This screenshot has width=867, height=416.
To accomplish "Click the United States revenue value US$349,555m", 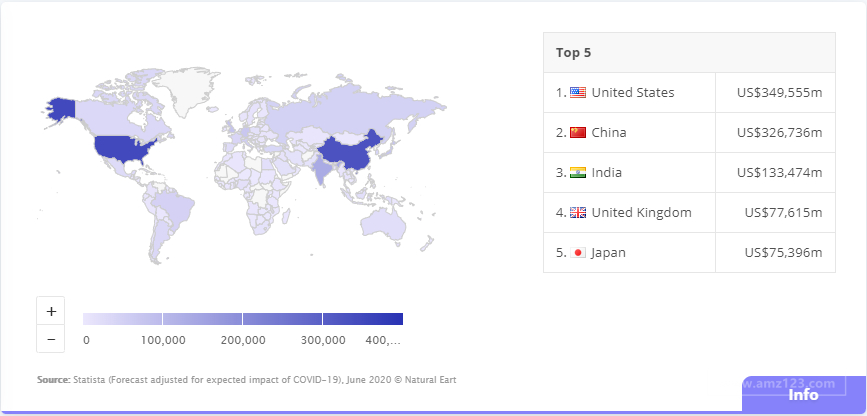I will [779, 93].
